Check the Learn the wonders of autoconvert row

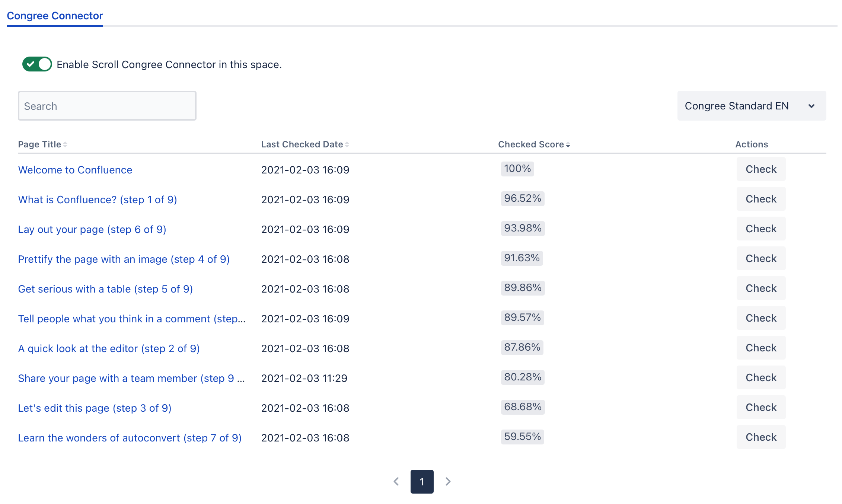761,437
